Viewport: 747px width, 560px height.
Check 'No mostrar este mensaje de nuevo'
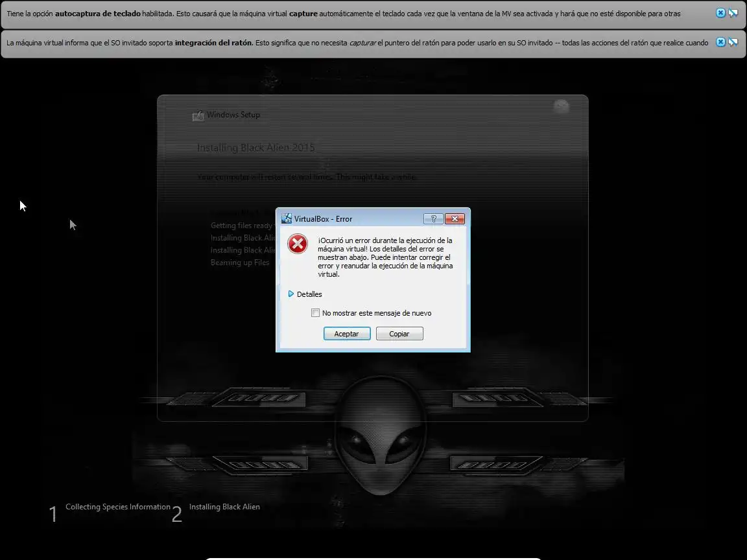point(315,313)
